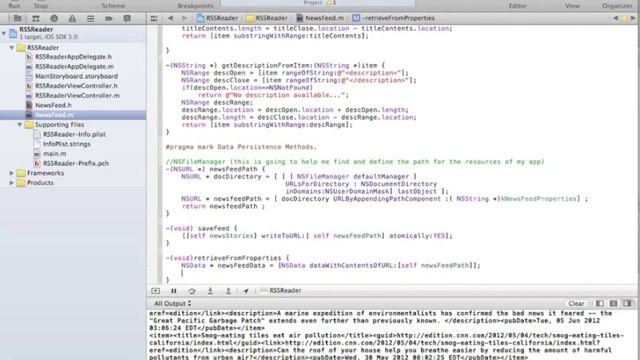
Task: Click RSSReader project in jump bar
Action: click(217, 18)
